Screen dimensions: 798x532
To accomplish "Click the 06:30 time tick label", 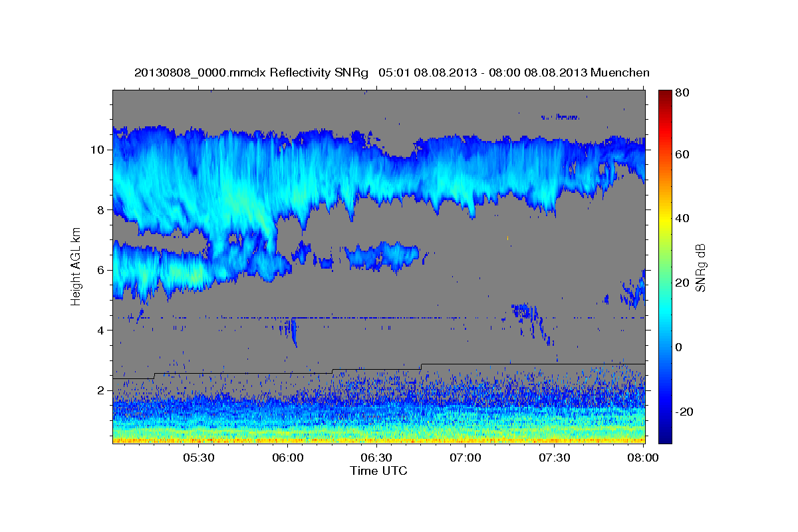I will [376, 458].
